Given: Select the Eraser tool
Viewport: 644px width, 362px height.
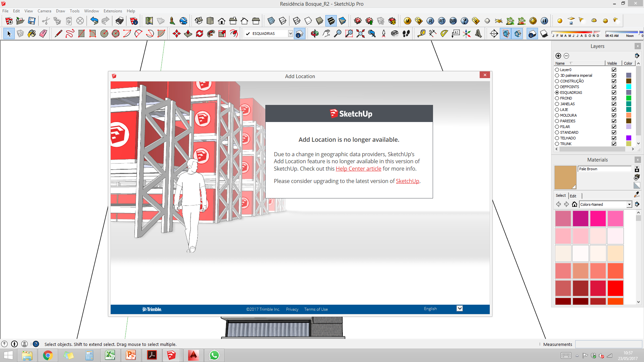Looking at the screenshot, I should click(x=43, y=34).
